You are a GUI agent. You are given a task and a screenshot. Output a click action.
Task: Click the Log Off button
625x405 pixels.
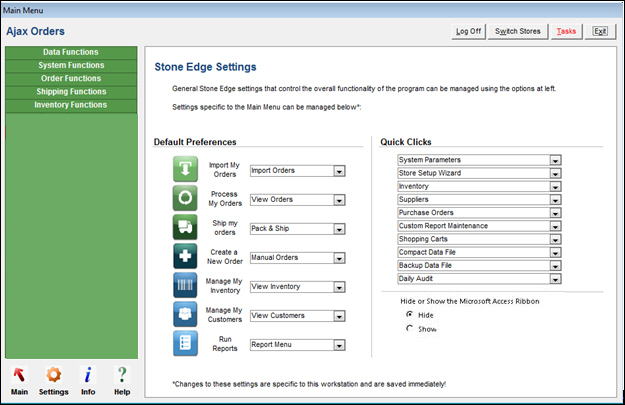(x=468, y=31)
